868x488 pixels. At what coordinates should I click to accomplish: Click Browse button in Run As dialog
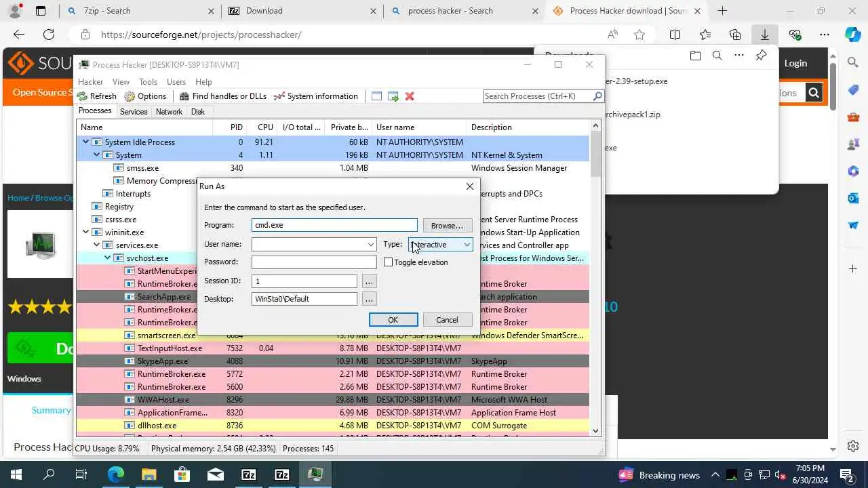click(447, 225)
